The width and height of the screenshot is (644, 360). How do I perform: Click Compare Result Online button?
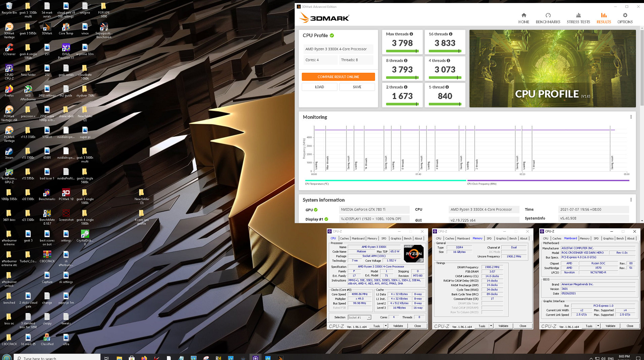(338, 77)
